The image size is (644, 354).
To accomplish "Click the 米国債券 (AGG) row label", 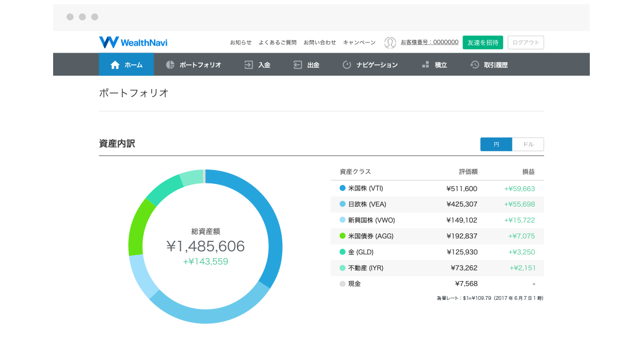I will pos(371,236).
